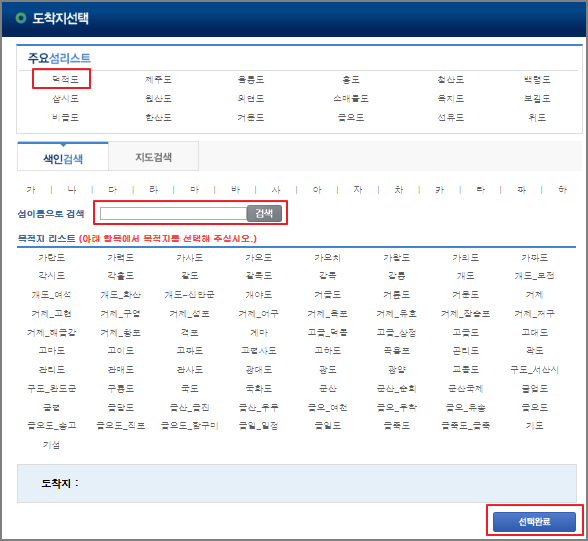Pick 갈도 from the destination list
Image resolution: width=588 pixels, height=541 pixels.
coord(190,276)
